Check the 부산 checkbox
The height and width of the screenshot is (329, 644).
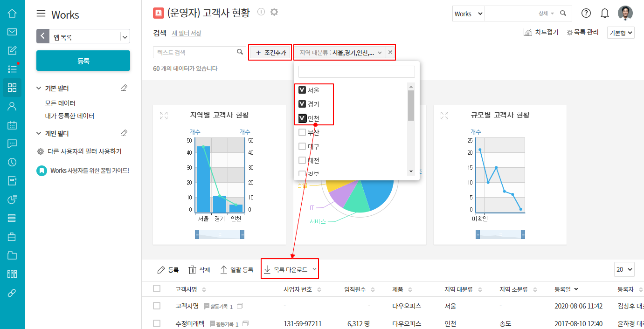pyautogui.click(x=302, y=132)
